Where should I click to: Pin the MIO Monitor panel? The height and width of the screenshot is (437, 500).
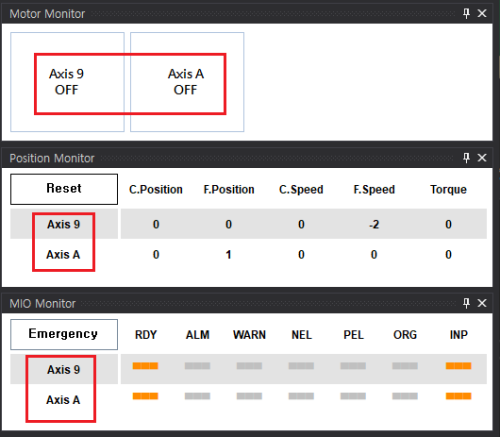coord(466,303)
